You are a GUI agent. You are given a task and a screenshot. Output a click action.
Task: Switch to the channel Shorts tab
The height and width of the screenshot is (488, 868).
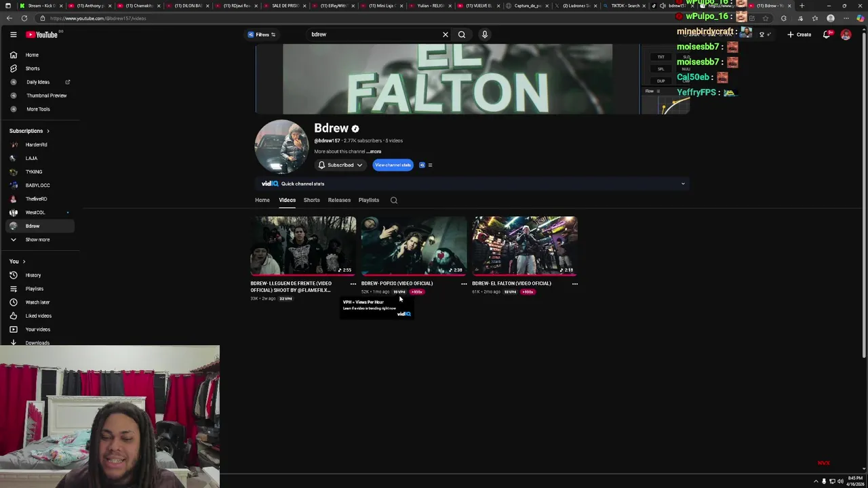tap(311, 200)
